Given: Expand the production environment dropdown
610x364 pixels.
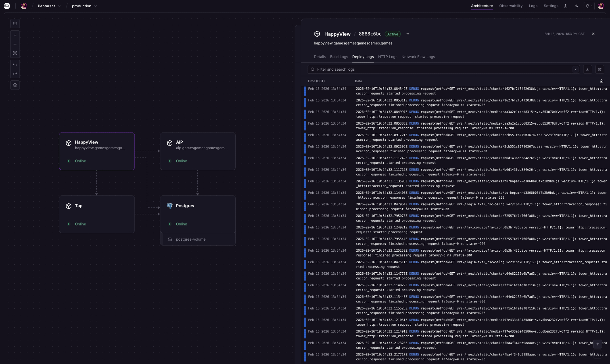Looking at the screenshot, I should pyautogui.click(x=84, y=6).
